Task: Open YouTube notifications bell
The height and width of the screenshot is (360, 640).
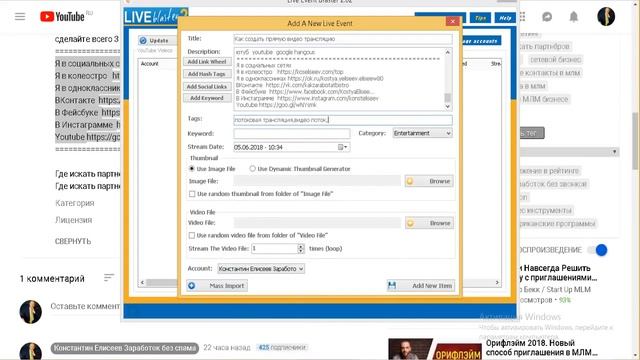Action: tap(573, 17)
